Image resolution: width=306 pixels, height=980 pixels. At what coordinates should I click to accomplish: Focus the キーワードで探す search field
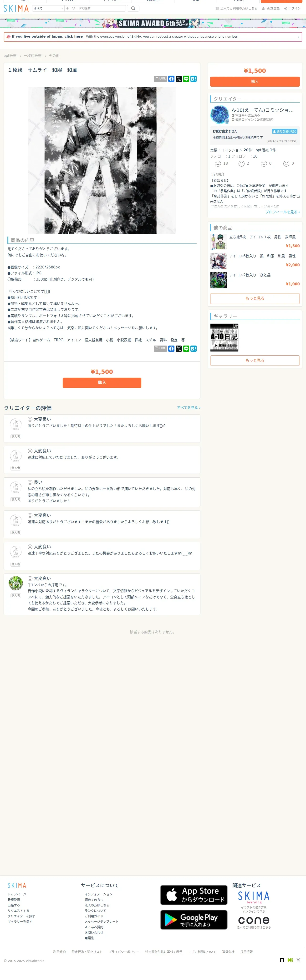click(x=95, y=8)
